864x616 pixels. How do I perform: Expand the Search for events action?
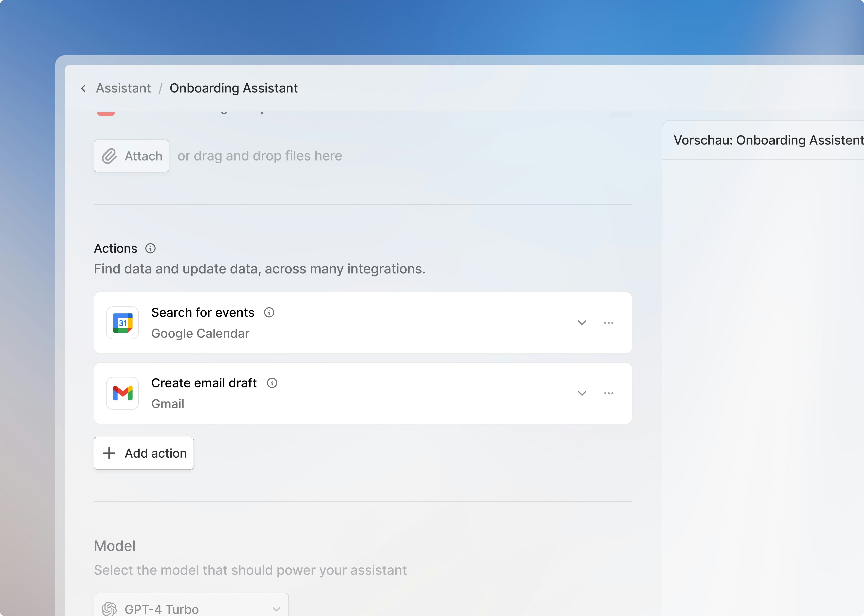(582, 323)
